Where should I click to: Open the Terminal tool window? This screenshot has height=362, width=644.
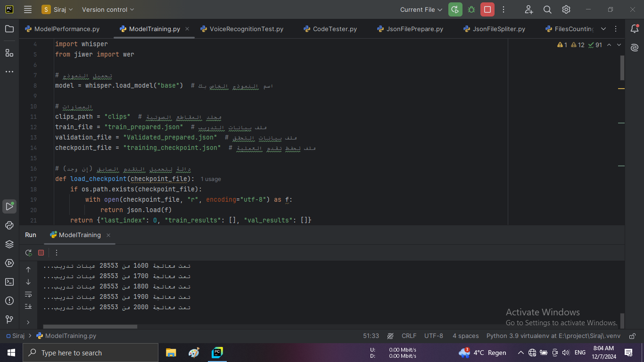(x=9, y=282)
